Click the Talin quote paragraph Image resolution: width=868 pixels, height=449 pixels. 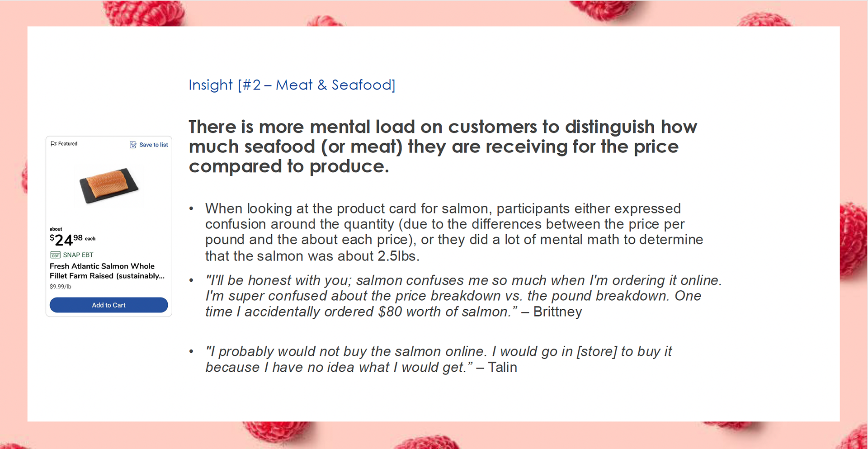438,359
